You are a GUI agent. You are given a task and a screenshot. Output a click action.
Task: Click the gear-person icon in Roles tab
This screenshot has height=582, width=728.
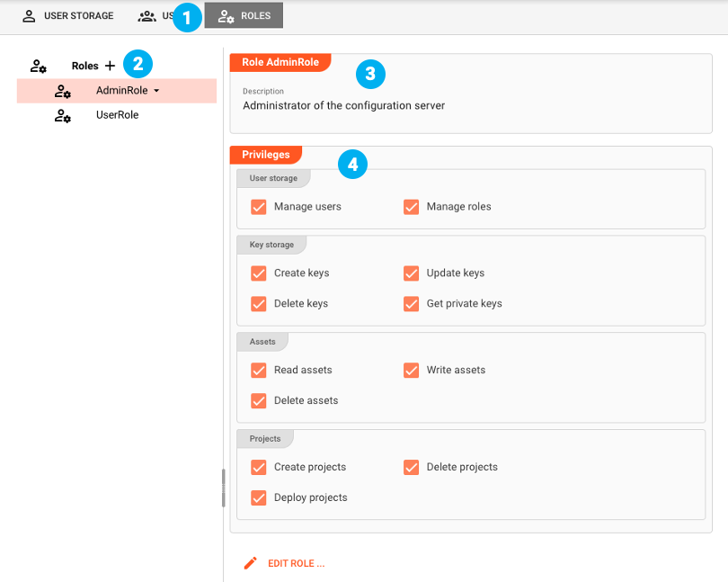click(226, 15)
